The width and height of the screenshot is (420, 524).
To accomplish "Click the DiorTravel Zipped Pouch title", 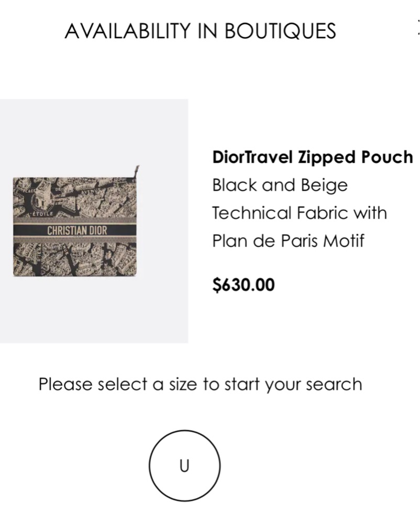I will point(312,157).
